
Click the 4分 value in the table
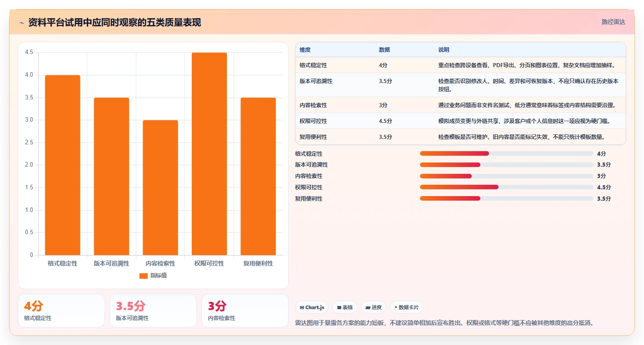coord(383,65)
